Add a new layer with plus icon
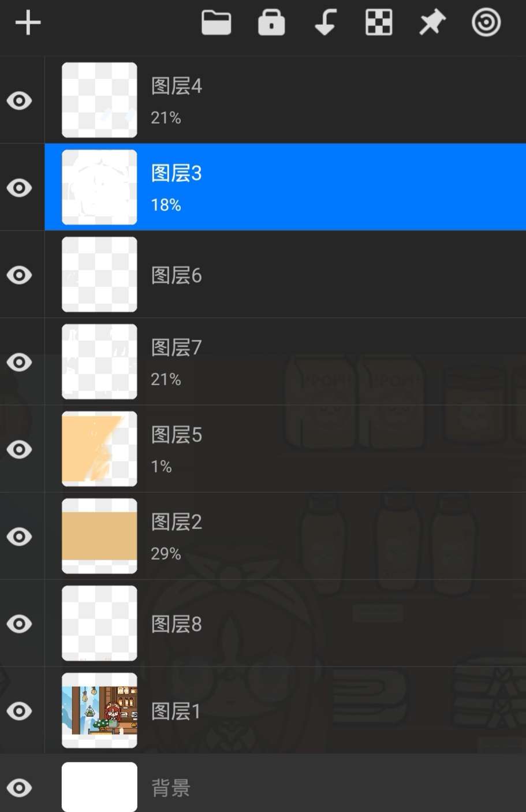Viewport: 526px width, 812px height. click(x=28, y=24)
